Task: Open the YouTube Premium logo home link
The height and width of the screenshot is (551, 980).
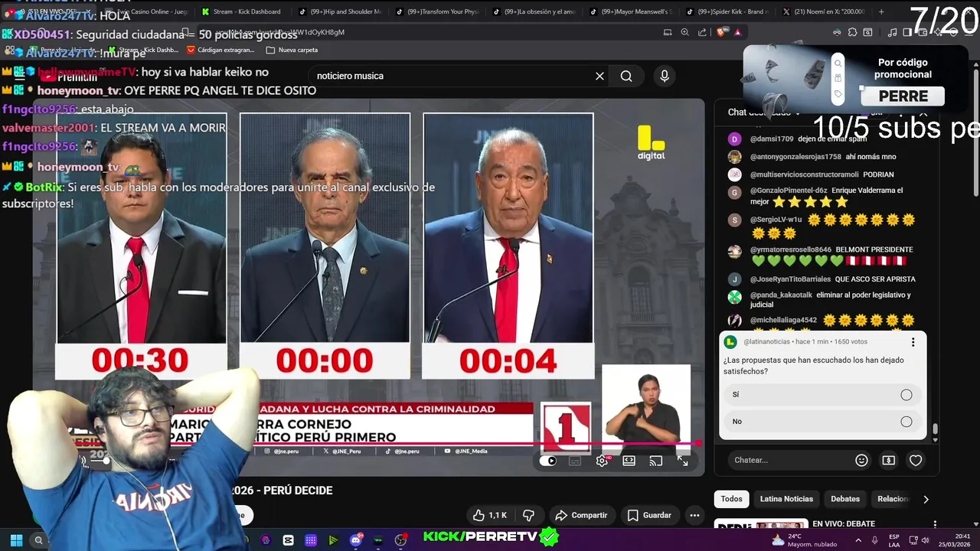Action: point(67,77)
